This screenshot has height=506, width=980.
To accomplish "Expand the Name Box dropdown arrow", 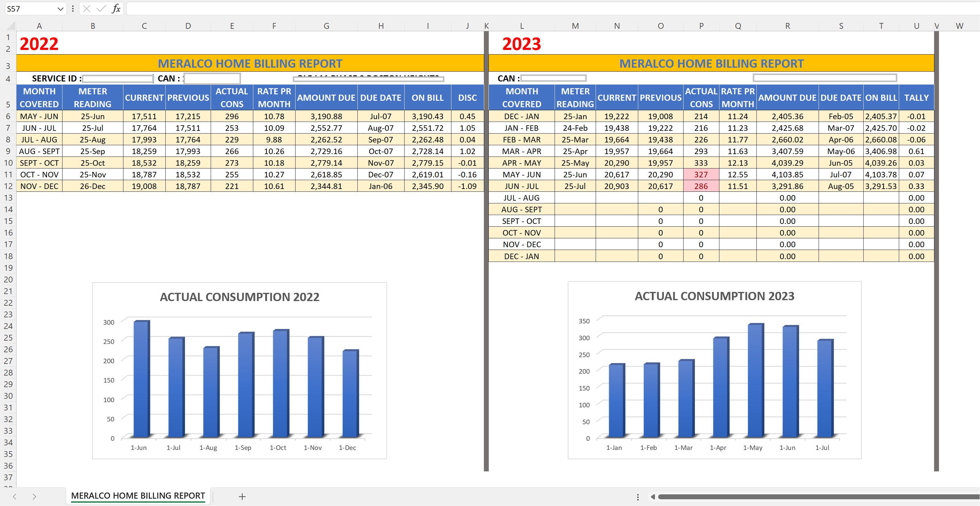I will [60, 9].
